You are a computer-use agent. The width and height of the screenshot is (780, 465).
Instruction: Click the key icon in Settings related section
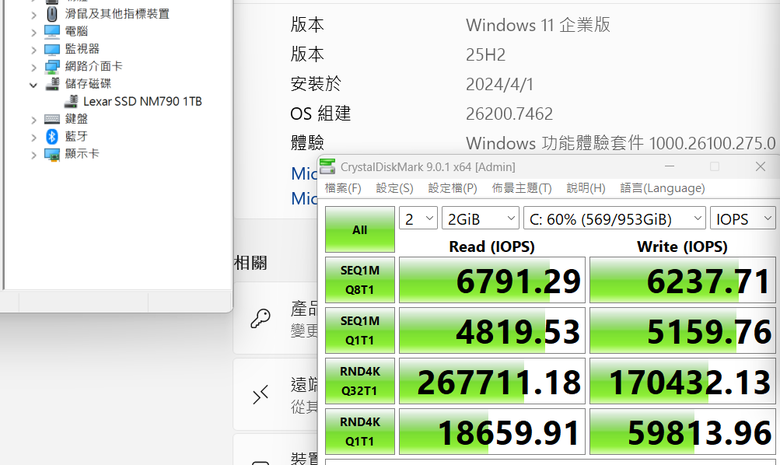click(260, 318)
